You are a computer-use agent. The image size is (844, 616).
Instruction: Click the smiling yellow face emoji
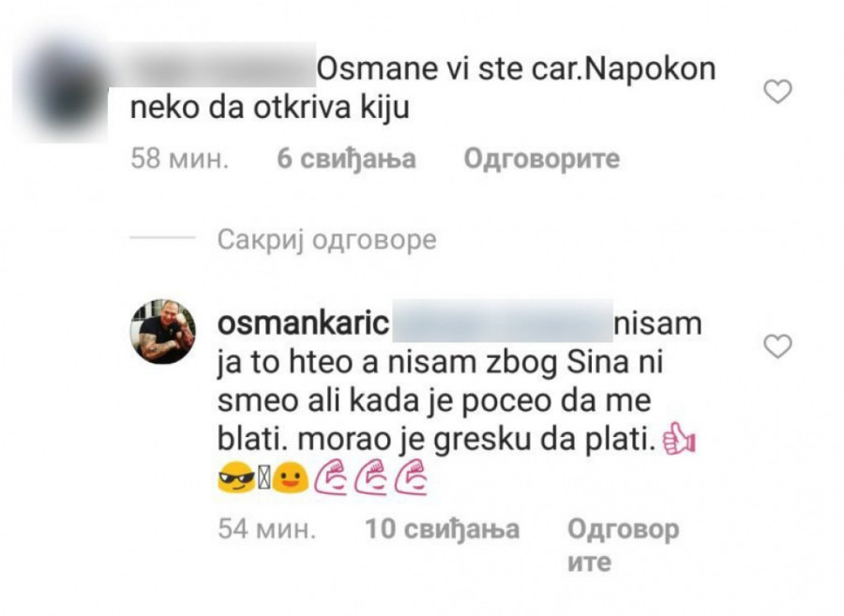(291, 479)
